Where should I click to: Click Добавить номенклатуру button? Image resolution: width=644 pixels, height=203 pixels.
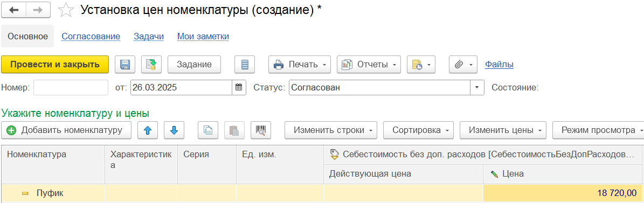[66, 130]
